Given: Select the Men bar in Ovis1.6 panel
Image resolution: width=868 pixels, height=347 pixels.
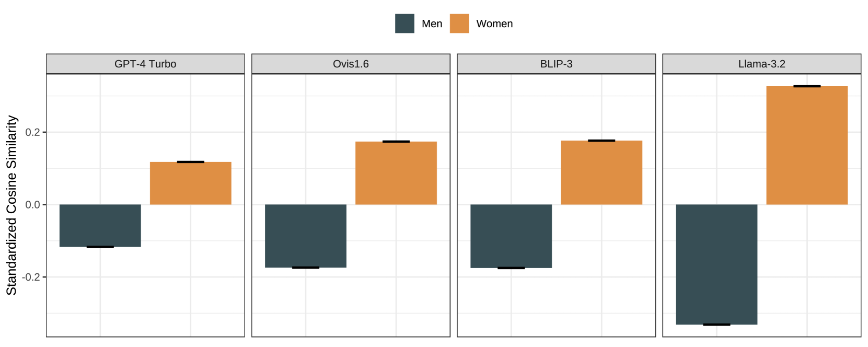Looking at the screenshot, I should [306, 236].
